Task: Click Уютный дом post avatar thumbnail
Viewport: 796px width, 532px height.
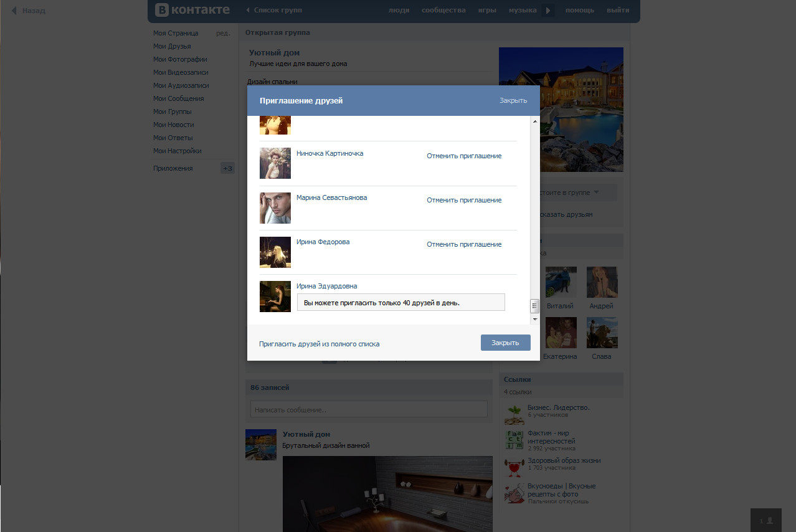Action: [x=261, y=444]
